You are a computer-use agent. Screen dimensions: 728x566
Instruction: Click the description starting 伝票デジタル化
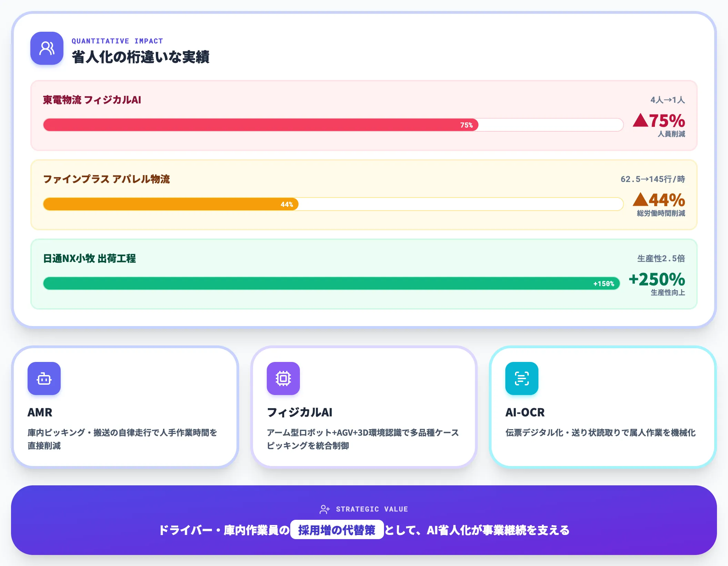600,433
